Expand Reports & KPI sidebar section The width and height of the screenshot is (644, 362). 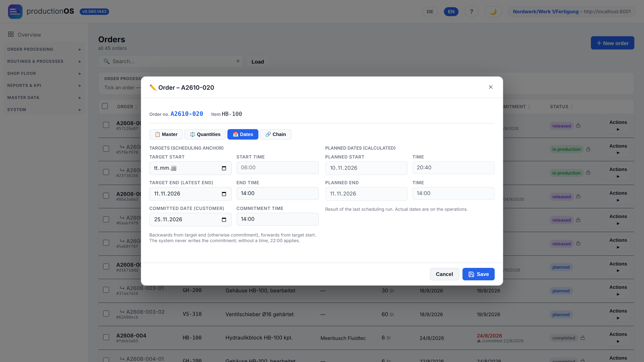44,85
